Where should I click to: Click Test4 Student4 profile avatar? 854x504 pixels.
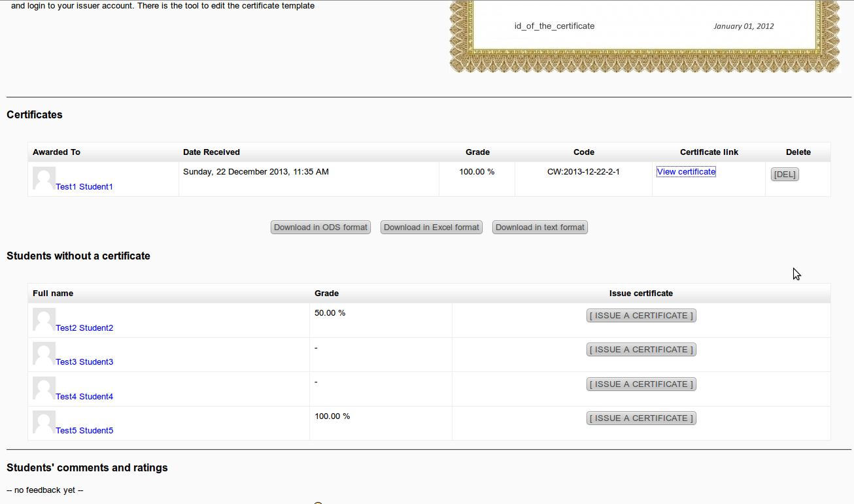[44, 388]
